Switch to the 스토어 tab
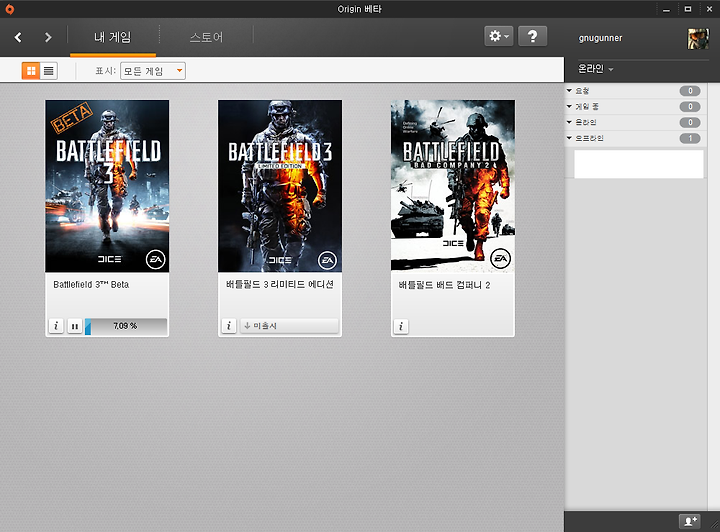The height and width of the screenshot is (532, 720). pyautogui.click(x=206, y=37)
